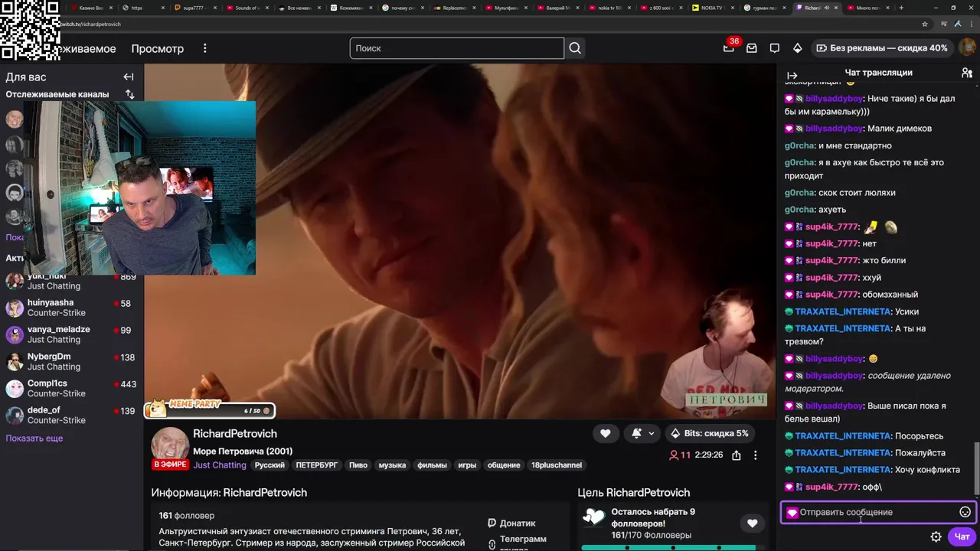Screen dimensions: 980x551
Task: Send message with the Чат button
Action: pyautogui.click(x=962, y=536)
